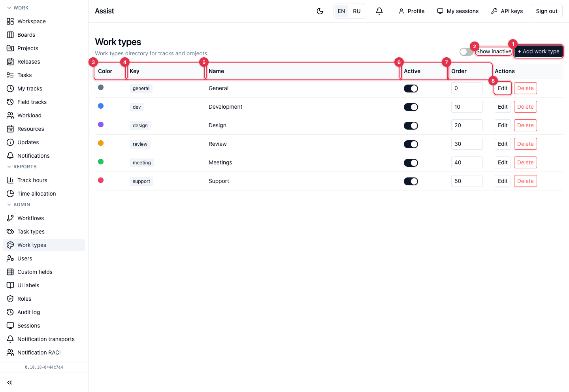Open Custom fields in the sidebar

[44, 272]
